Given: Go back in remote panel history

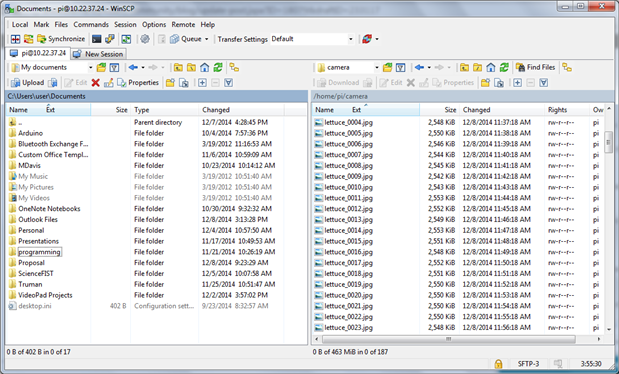Looking at the screenshot, I should (x=419, y=68).
